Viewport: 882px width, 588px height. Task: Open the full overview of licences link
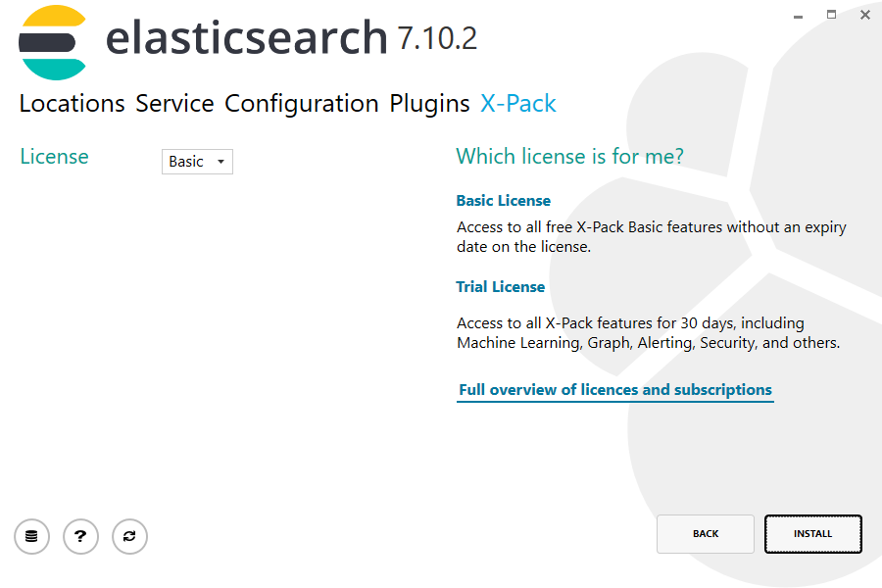pyautogui.click(x=614, y=389)
